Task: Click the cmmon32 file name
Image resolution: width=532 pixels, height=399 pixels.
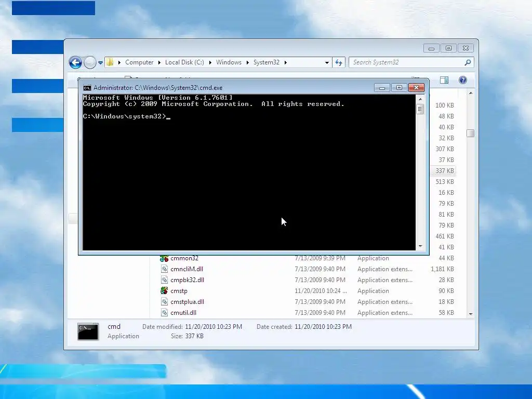Action: (x=184, y=258)
